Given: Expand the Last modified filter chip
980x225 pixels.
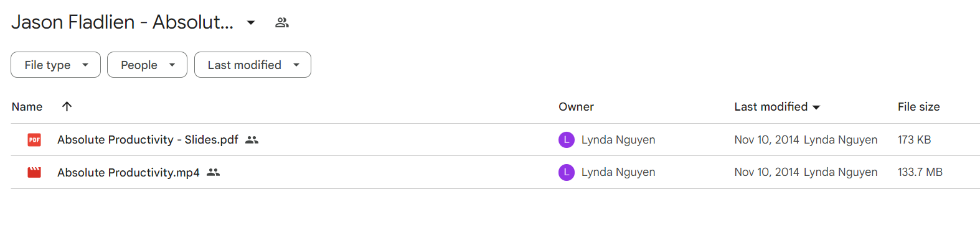Looking at the screenshot, I should tap(252, 65).
